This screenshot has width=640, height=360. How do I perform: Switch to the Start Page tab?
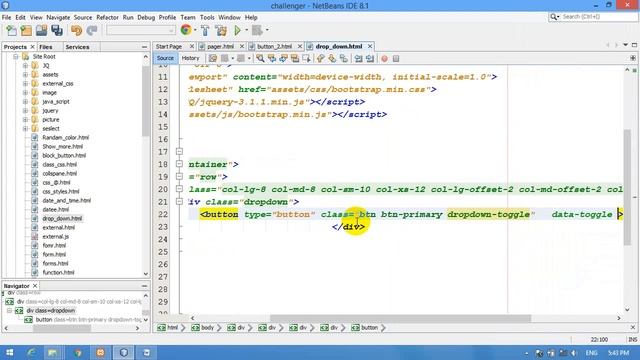169,47
